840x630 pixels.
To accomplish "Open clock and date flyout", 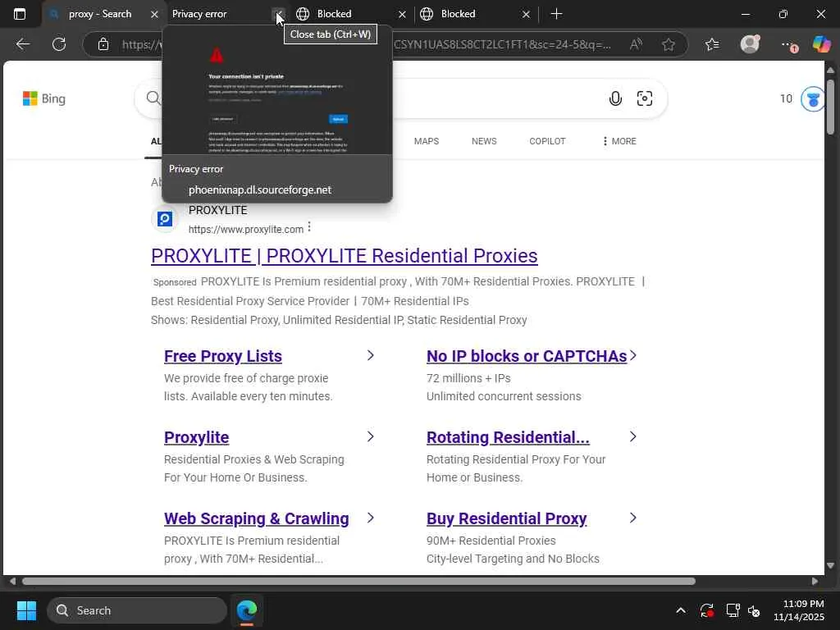I will (798, 610).
